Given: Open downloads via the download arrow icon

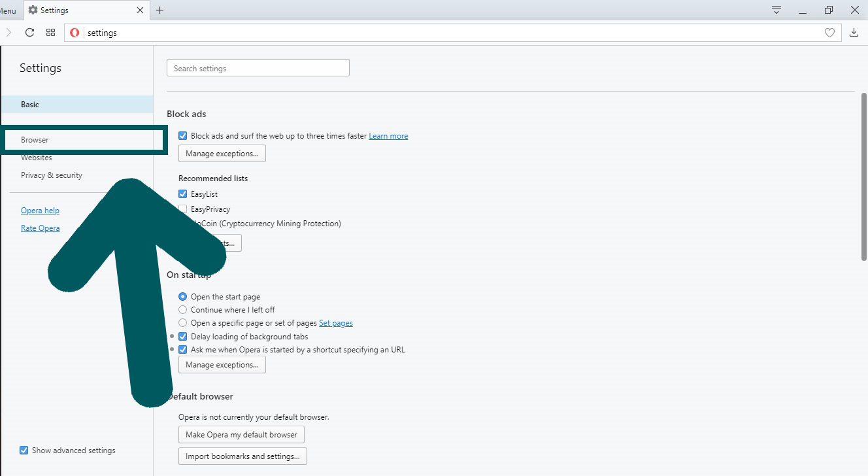Looking at the screenshot, I should [854, 33].
